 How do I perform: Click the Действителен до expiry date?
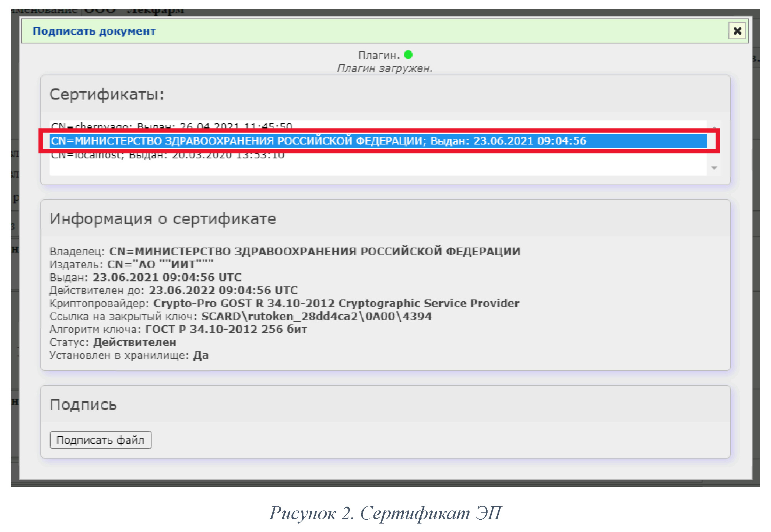pyautogui.click(x=223, y=290)
